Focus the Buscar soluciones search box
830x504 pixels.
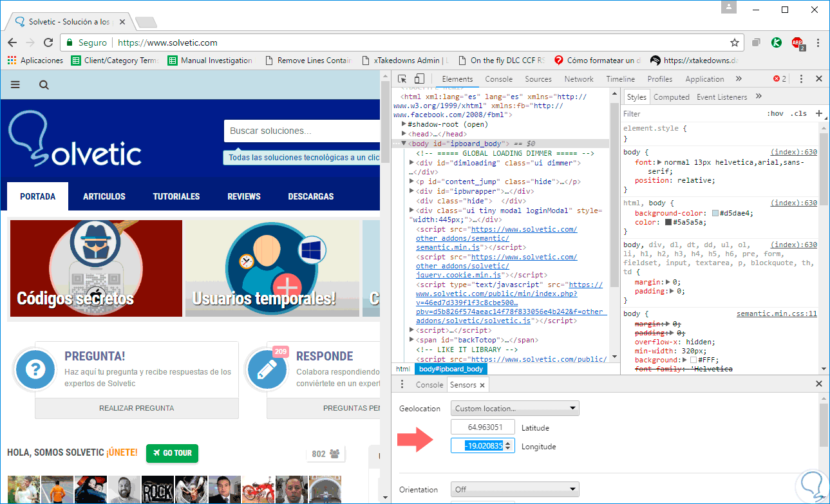pyautogui.click(x=303, y=131)
